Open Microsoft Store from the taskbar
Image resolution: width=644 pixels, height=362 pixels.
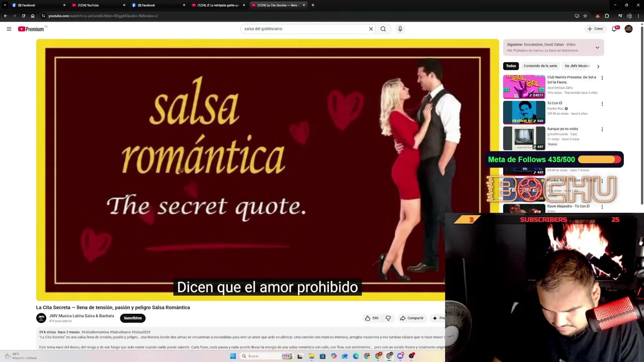tap(323, 356)
